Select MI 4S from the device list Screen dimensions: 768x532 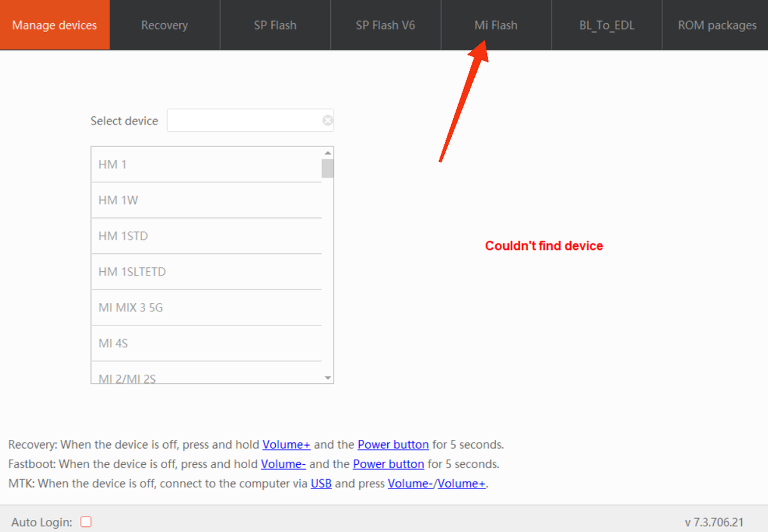coord(206,343)
